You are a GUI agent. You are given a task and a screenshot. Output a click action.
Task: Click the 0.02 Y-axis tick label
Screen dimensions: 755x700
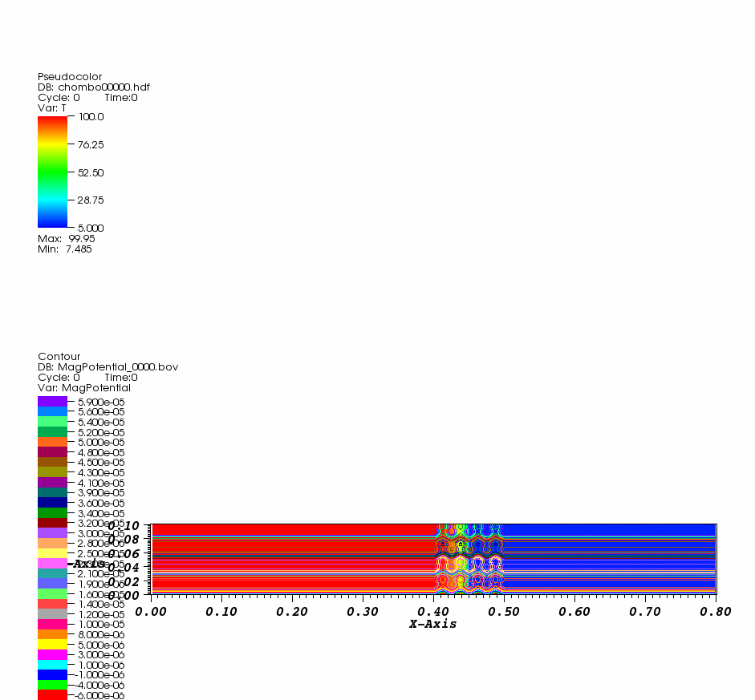click(124, 581)
